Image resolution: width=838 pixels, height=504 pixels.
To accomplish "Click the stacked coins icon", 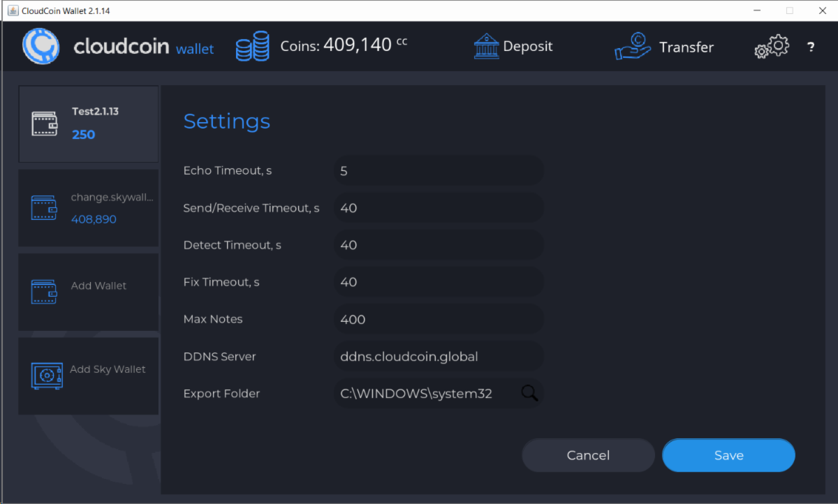I will 252,47.
